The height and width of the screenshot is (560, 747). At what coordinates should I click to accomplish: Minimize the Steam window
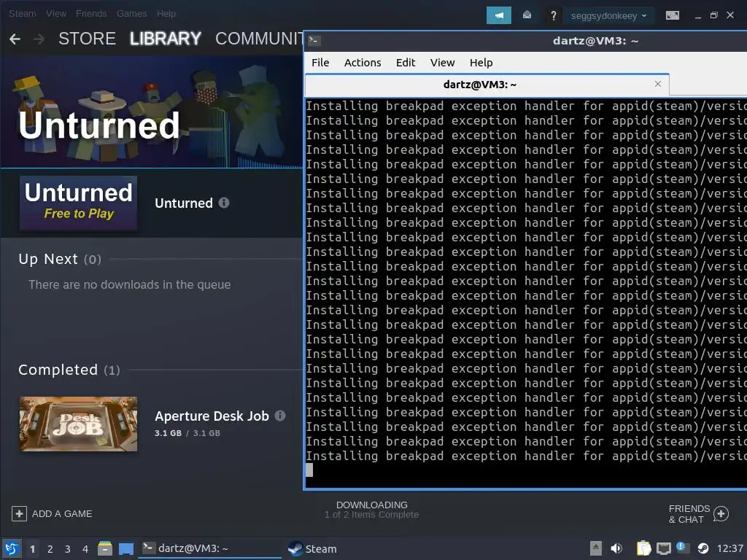698,16
